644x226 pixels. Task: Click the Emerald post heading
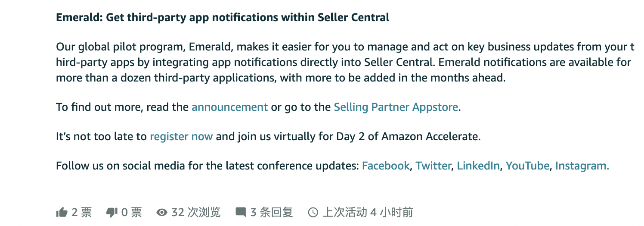(223, 18)
